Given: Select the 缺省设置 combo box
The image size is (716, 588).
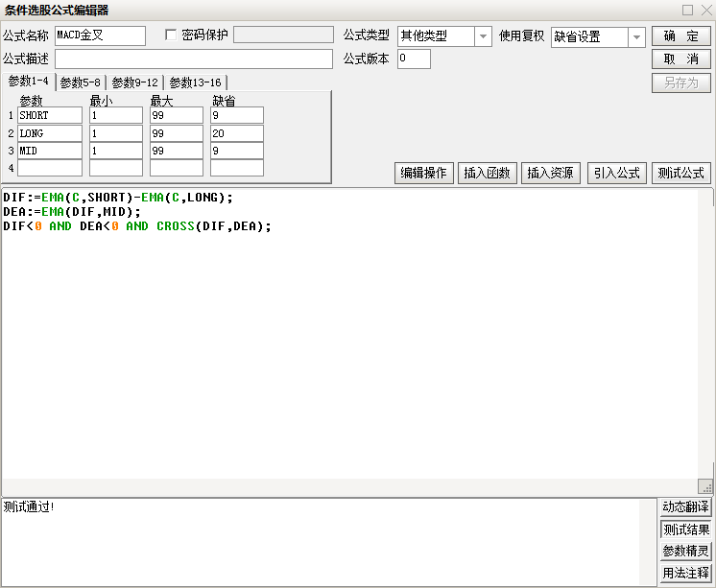Looking at the screenshot, I should click(x=598, y=37).
